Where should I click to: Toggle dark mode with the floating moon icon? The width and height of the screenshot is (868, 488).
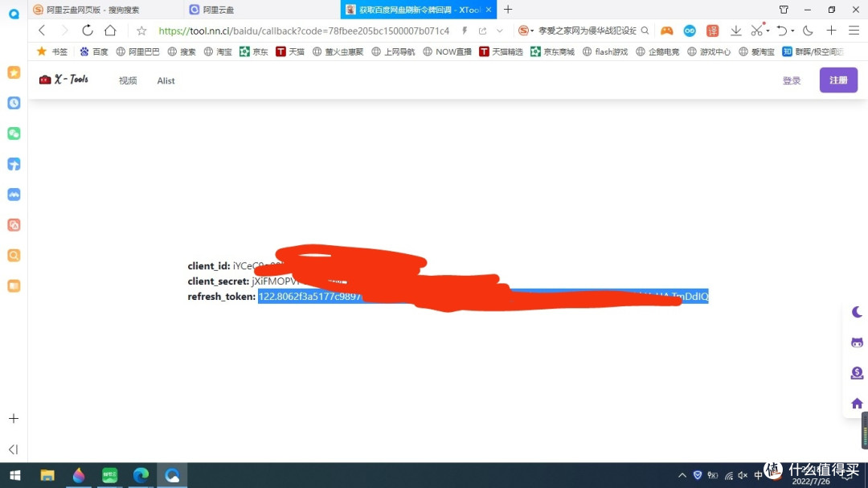coord(856,312)
